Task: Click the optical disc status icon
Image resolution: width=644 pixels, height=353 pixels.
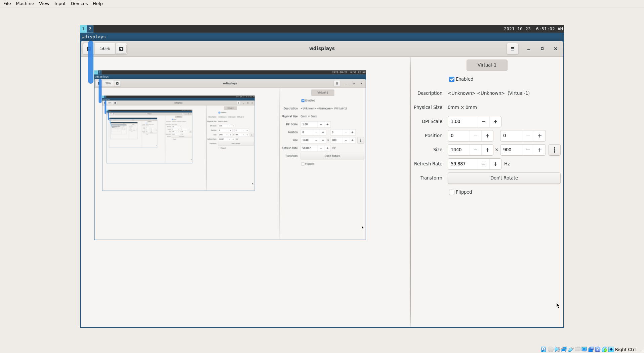Action: click(x=551, y=349)
